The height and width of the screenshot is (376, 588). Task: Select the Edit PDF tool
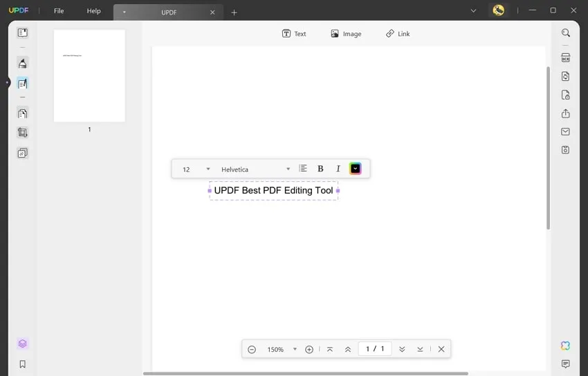pos(23,83)
